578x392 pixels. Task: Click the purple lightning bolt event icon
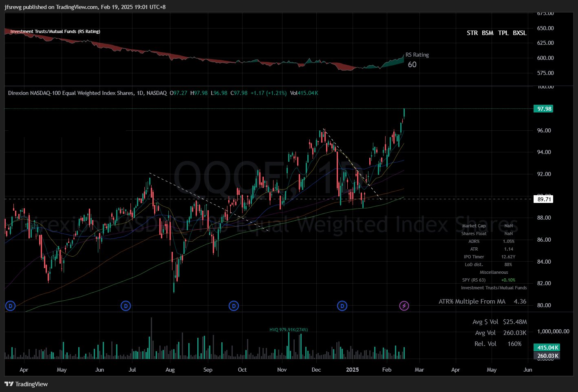[x=404, y=306]
